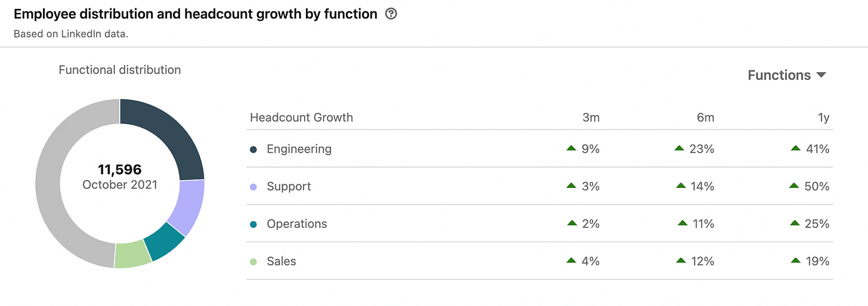Click the help question mark icon

coord(391,14)
